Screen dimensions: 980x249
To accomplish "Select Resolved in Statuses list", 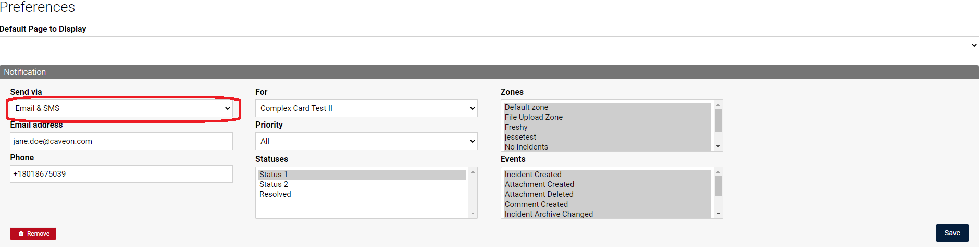I will pos(362,194).
